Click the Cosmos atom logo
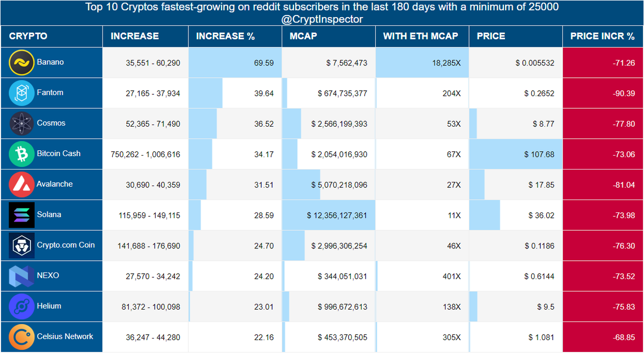644x353 pixels. pos(21,123)
